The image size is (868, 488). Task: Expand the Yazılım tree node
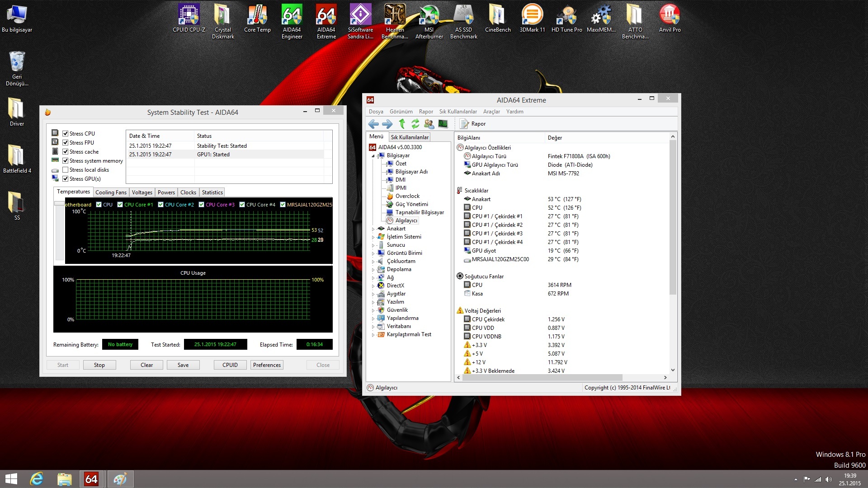373,302
